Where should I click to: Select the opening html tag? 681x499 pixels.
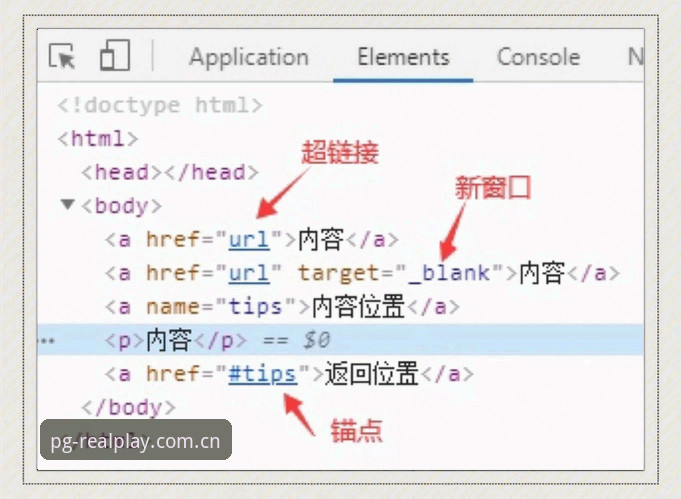click(x=98, y=139)
